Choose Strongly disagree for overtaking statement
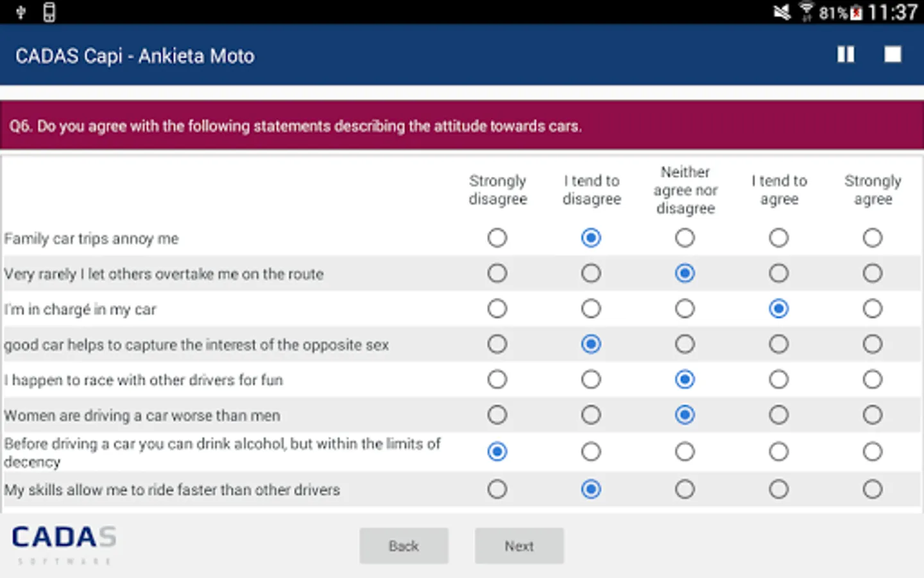This screenshot has width=924, height=578. pyautogui.click(x=497, y=274)
